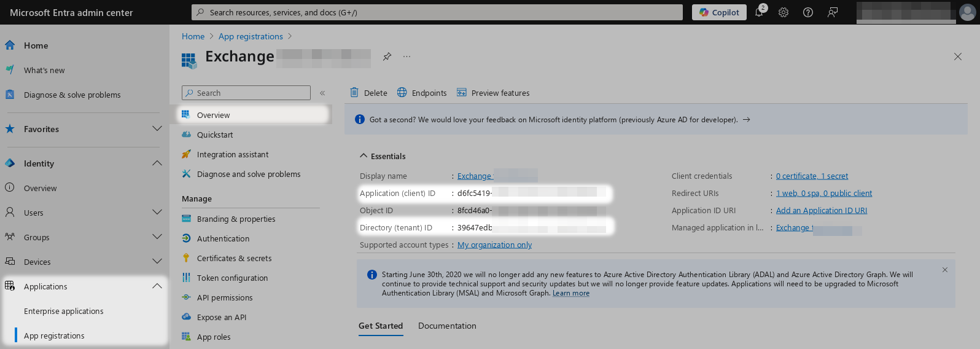Open What's new page
Viewport: 980px width, 349px height.
click(x=44, y=70)
